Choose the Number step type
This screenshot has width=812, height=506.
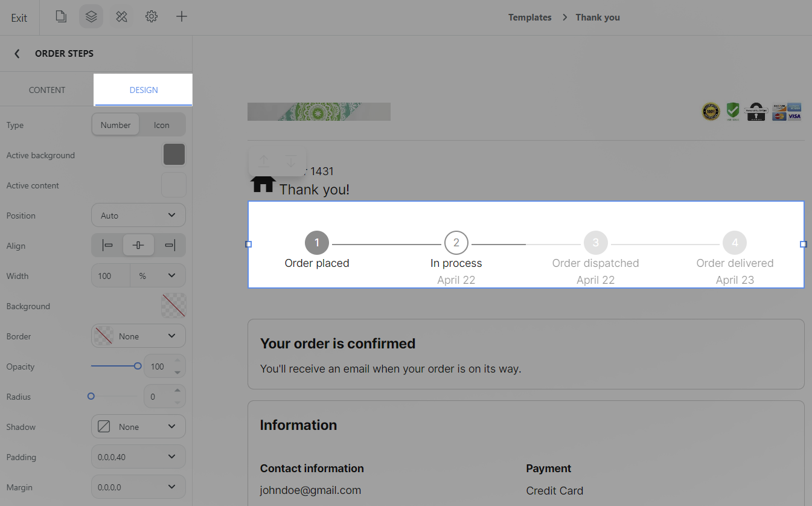pos(115,125)
